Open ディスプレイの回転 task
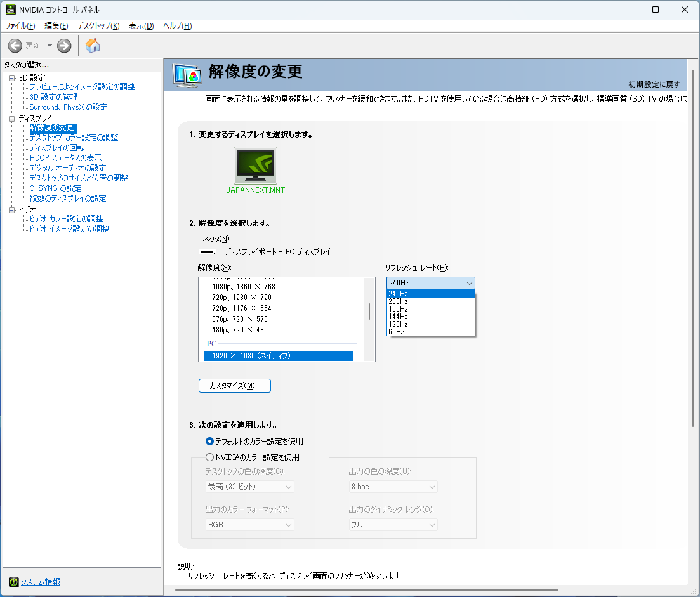Screen dimensions: 700x597 click(57, 148)
